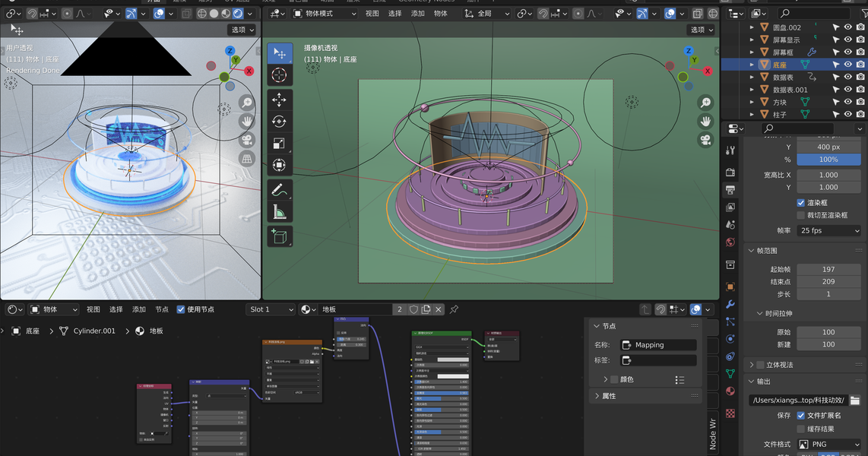
Task: Enable 缓存结果 checkbox
Action: tap(801, 429)
